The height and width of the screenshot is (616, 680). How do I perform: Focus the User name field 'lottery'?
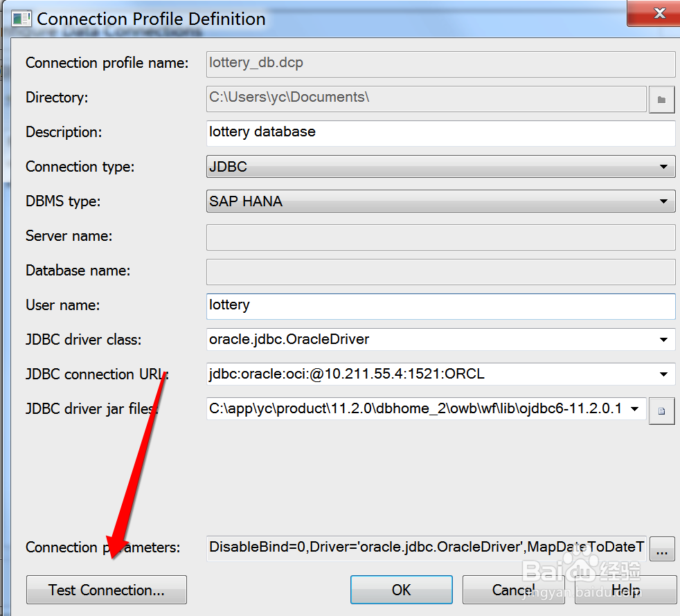coord(440,306)
